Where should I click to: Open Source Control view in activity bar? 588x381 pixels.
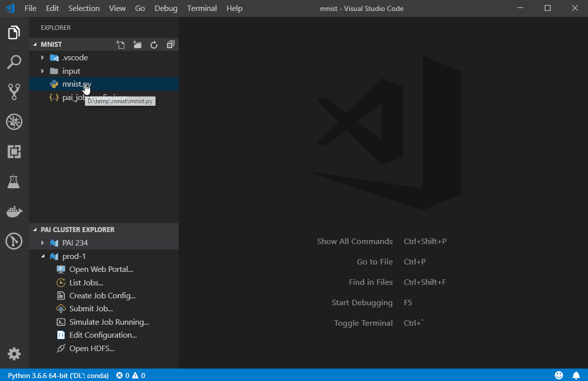click(x=14, y=92)
